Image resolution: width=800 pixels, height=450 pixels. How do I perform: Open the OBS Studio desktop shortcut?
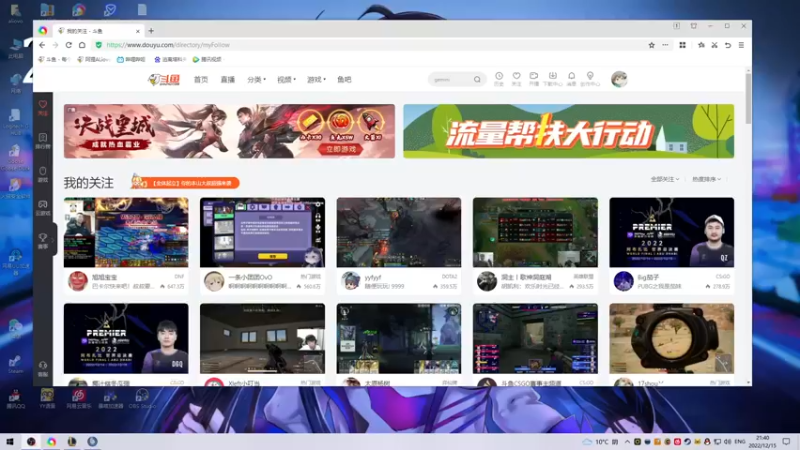coord(142,398)
